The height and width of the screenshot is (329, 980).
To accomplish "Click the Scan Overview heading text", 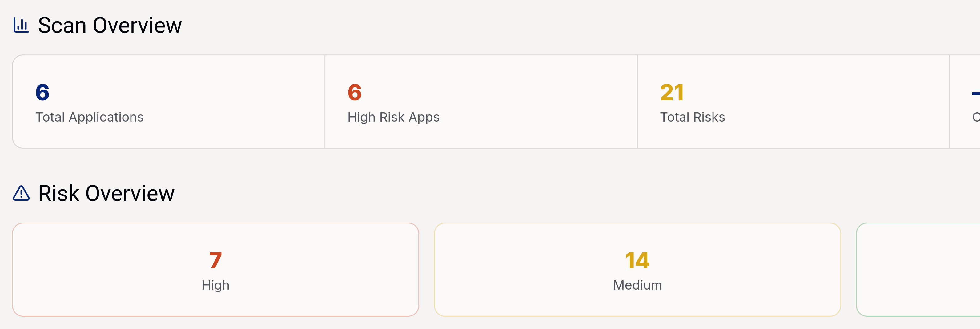I will point(110,26).
